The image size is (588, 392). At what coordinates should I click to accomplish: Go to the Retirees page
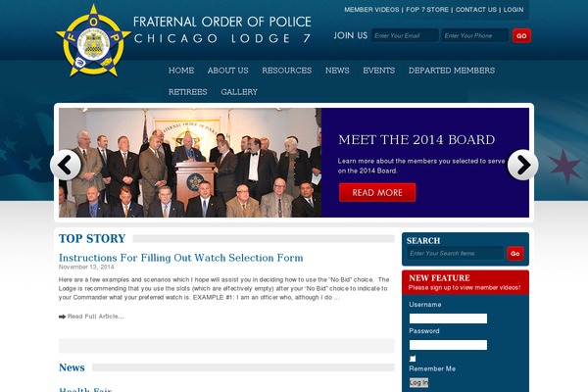click(x=187, y=92)
